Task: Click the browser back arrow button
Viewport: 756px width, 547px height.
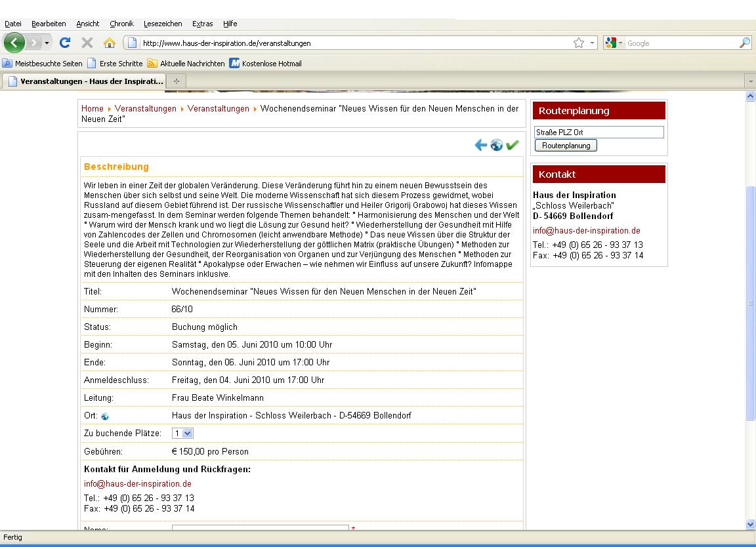Action: tap(14, 43)
